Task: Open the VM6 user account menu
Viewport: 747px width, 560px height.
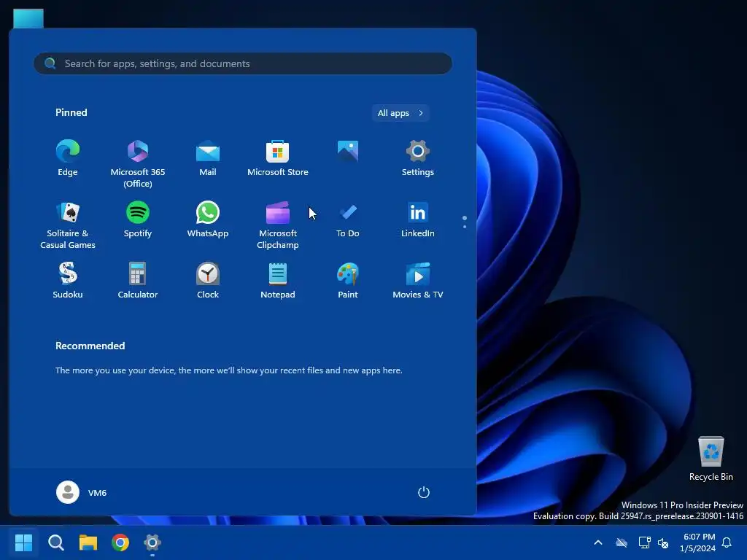Action: coord(82,492)
